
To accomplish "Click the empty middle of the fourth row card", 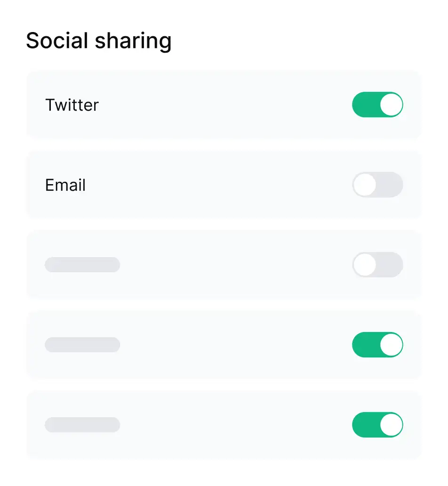I will (x=224, y=345).
